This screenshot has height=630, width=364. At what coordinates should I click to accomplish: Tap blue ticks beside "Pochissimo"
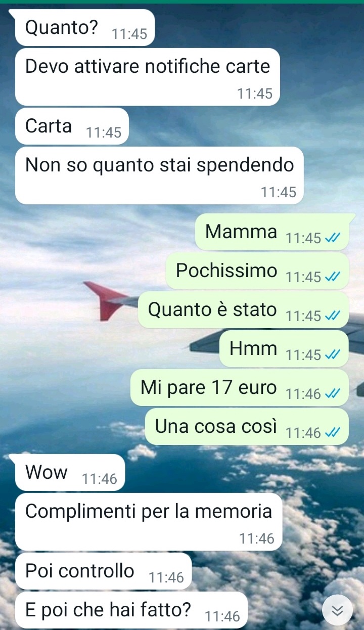pyautogui.click(x=333, y=277)
